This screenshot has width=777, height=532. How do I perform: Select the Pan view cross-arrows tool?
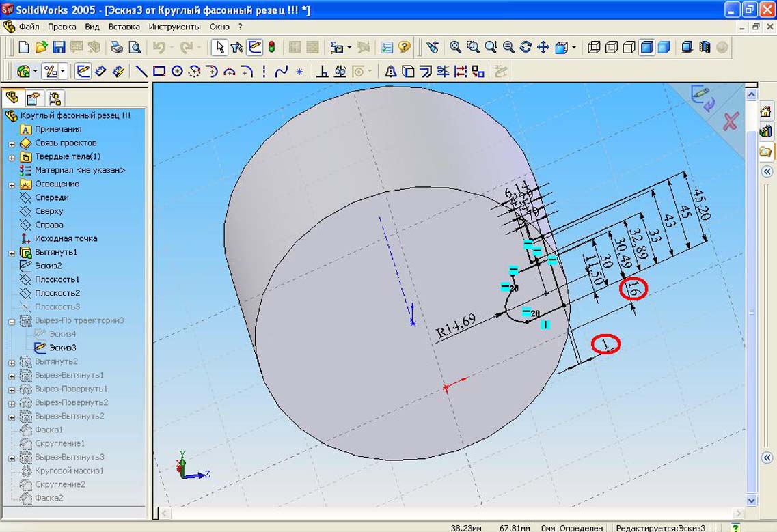[543, 47]
